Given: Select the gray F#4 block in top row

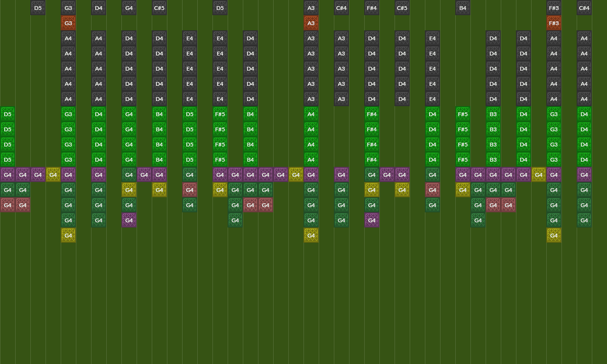Looking at the screenshot, I should (x=372, y=8).
